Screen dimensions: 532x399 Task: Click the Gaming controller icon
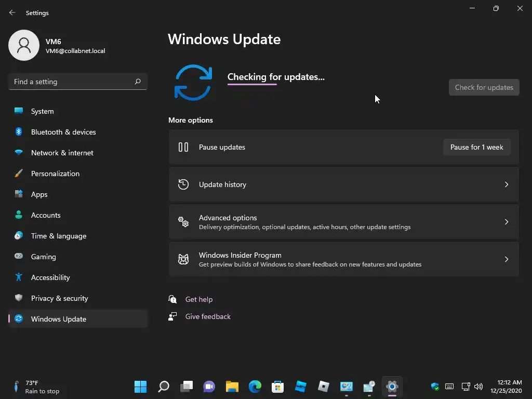tap(19, 256)
